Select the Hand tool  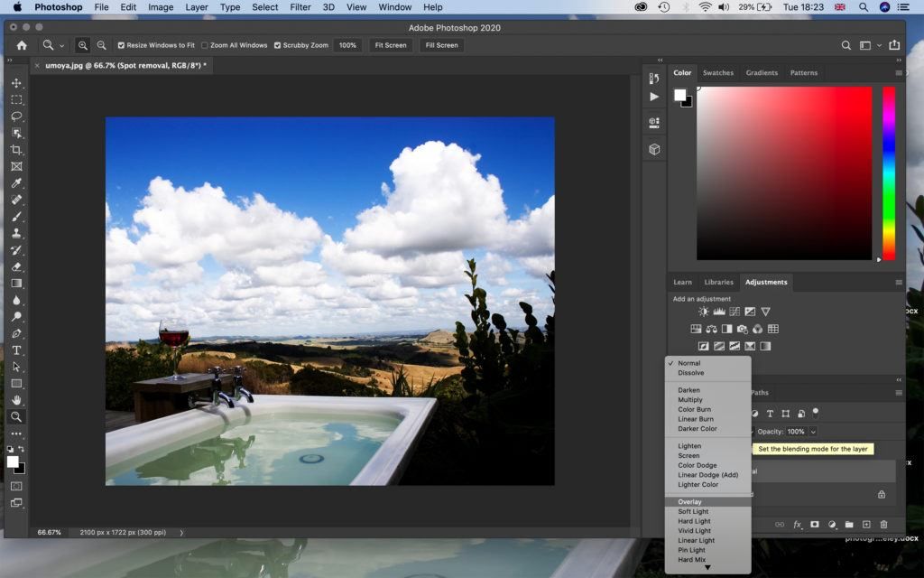point(16,400)
